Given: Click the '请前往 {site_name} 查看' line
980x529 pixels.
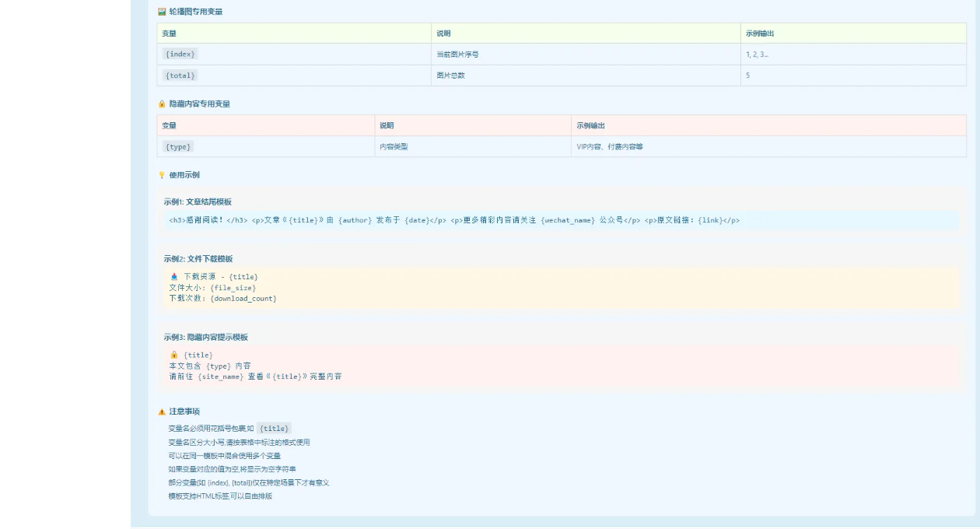Looking at the screenshot, I should [255, 377].
